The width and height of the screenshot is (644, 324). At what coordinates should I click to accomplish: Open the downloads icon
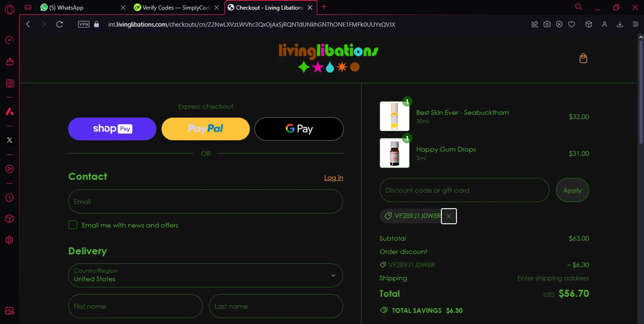click(x=620, y=24)
